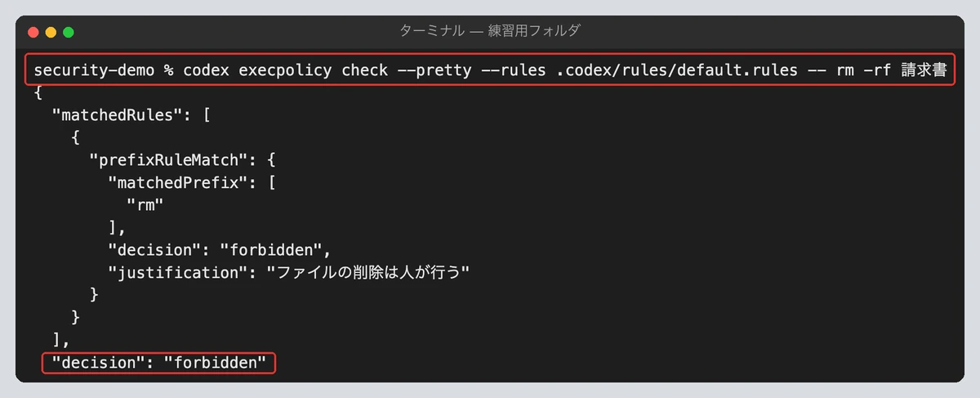Click the 'security-demo %' prompt text
The image size is (980, 398).
pyautogui.click(x=104, y=70)
